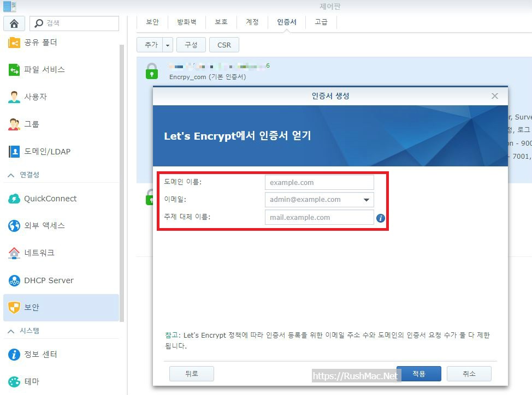Image resolution: width=532 pixels, height=395 pixels.
Task: Switch to the Certificate (인증서) tab
Action: pos(287,22)
